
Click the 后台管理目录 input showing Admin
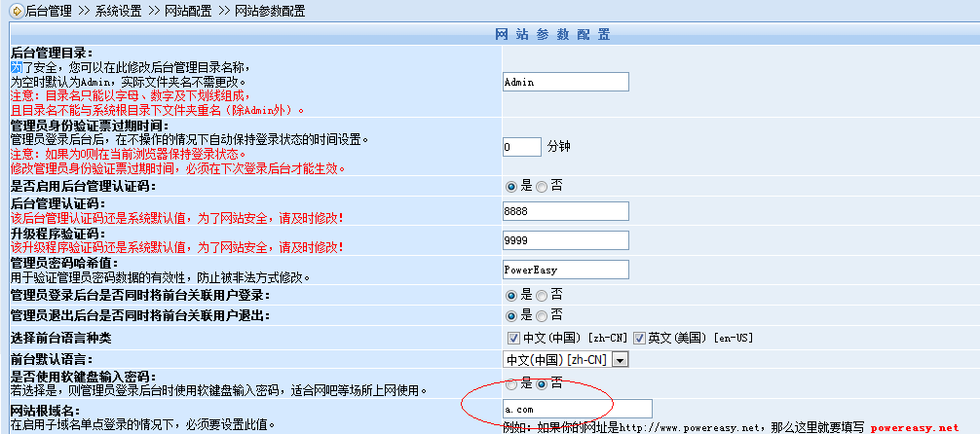pos(566,82)
